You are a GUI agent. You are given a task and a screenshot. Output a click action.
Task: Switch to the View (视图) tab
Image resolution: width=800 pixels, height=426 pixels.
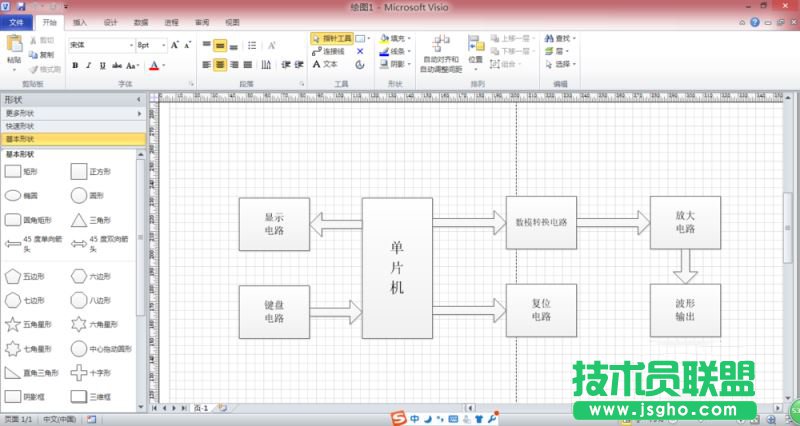pos(233,22)
